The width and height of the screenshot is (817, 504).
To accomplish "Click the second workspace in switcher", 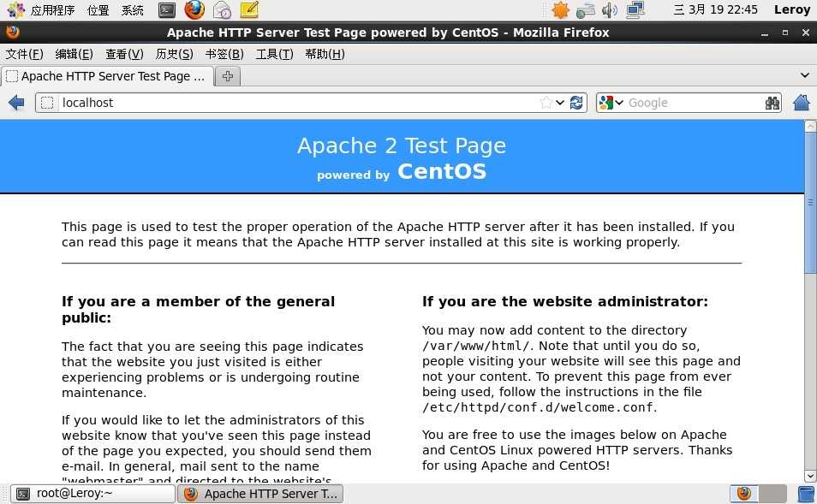I will [772, 493].
